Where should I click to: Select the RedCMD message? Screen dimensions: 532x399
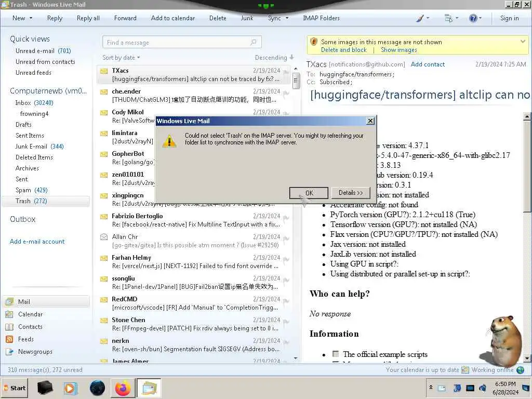(193, 303)
